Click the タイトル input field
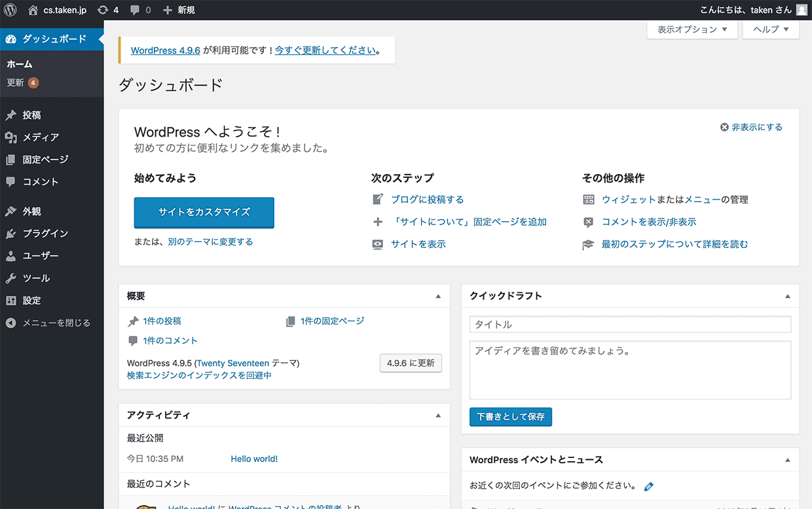812x509 pixels. 631,325
